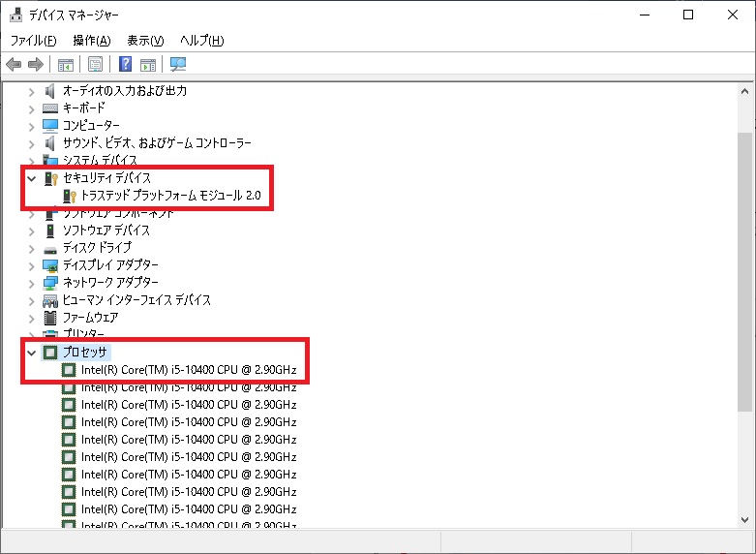The width and height of the screenshot is (756, 554).
Task: Expand the ディスク ドライブ category
Action: [x=31, y=249]
